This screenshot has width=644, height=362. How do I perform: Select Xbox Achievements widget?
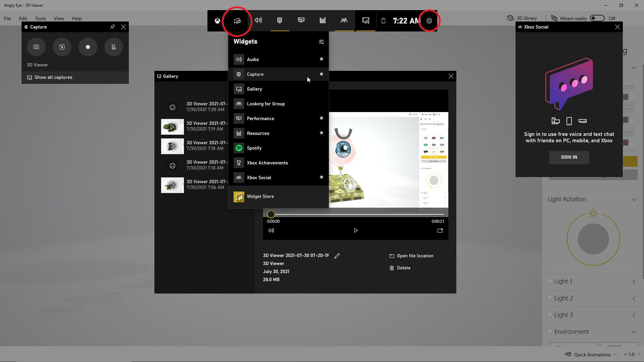click(279, 163)
